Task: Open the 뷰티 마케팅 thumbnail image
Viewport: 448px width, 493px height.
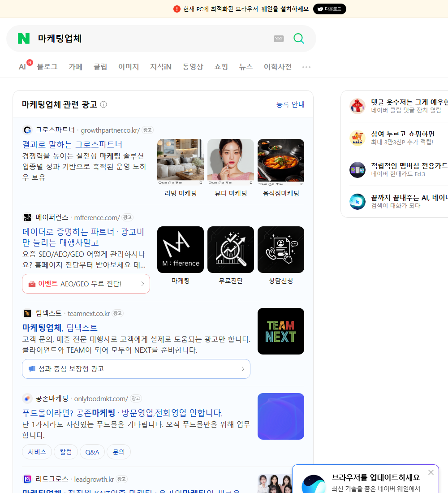Action: click(231, 162)
